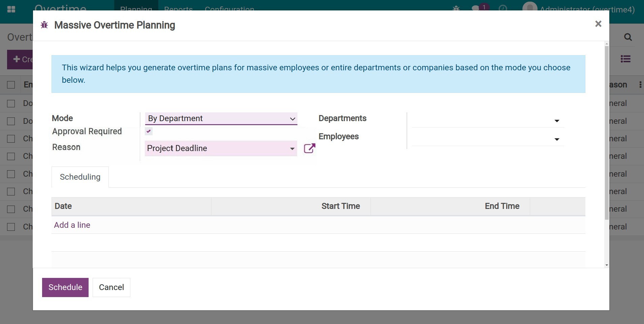Screen dimensions: 644x324
Task: Click the debug bug icon in navbar
Action: pos(456,8)
